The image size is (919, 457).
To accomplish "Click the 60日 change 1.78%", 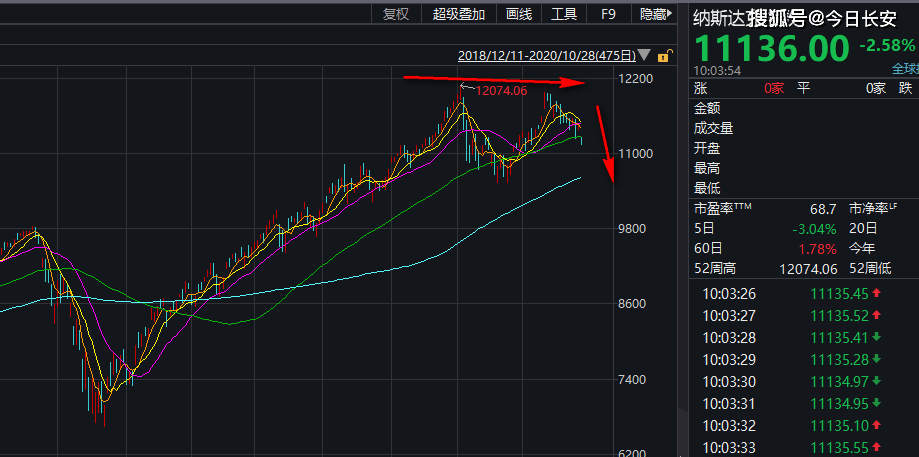I will click(x=818, y=249).
